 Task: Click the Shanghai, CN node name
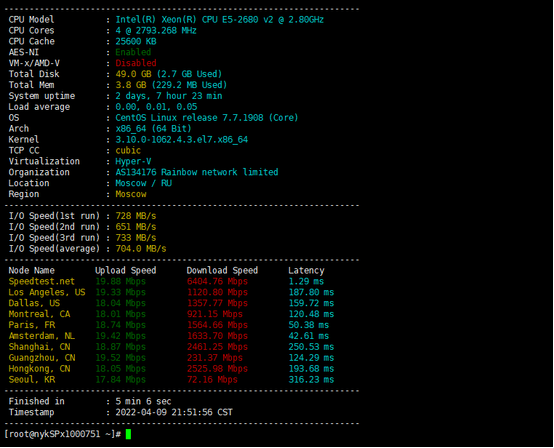[x=39, y=347]
